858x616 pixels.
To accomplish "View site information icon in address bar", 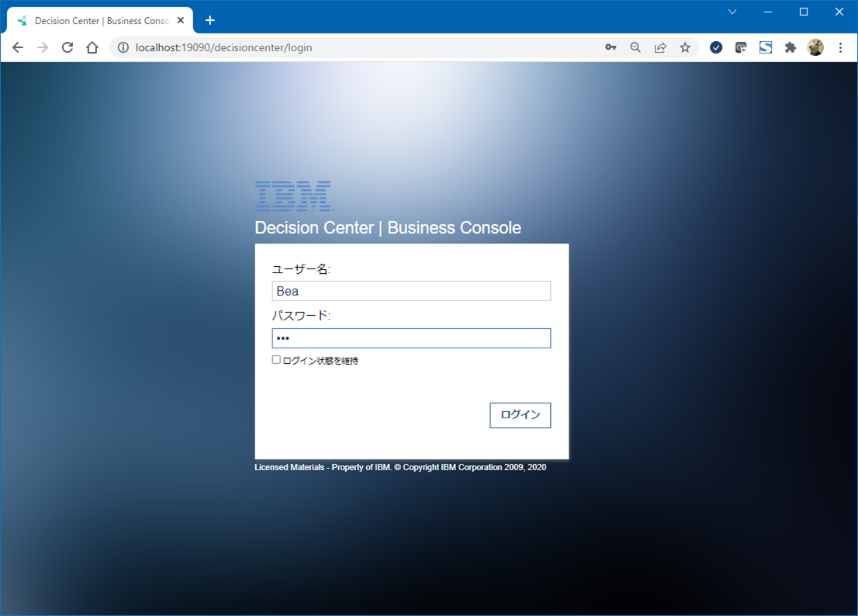I will coord(123,47).
